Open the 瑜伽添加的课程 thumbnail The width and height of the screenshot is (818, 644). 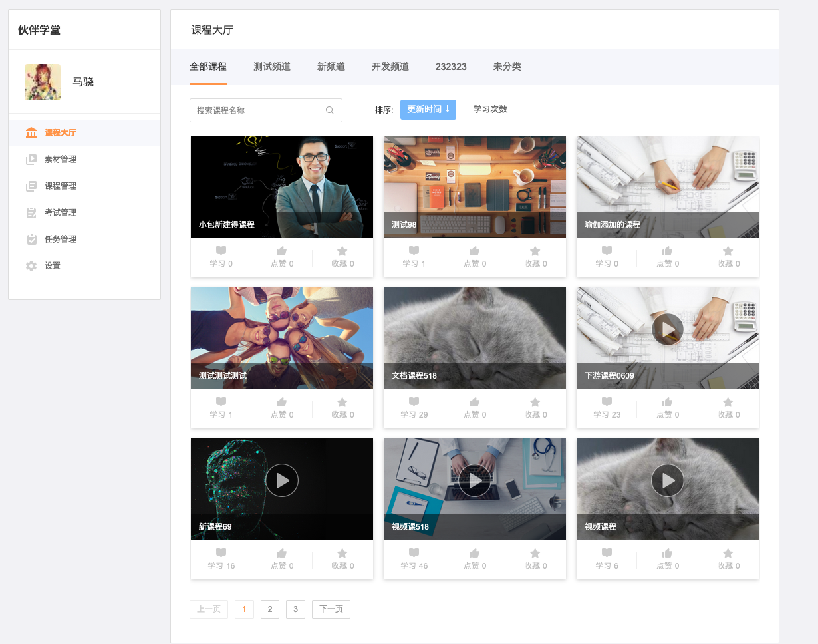(x=668, y=187)
